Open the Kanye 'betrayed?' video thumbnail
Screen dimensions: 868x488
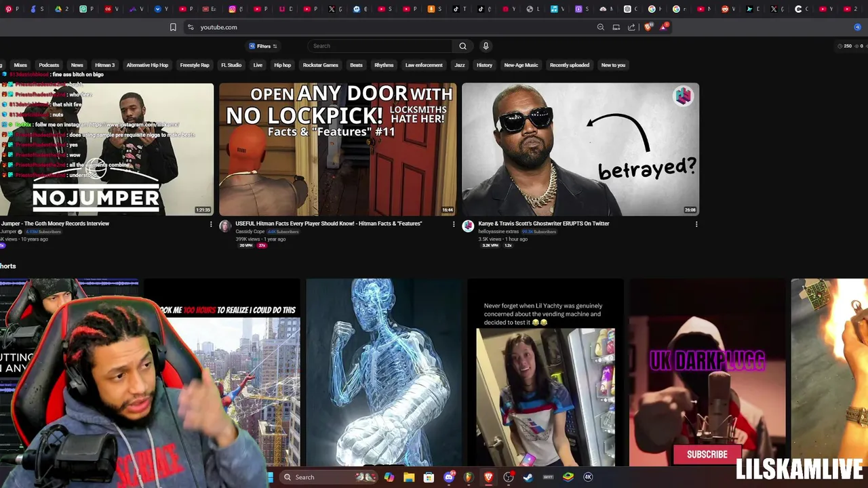[580, 149]
